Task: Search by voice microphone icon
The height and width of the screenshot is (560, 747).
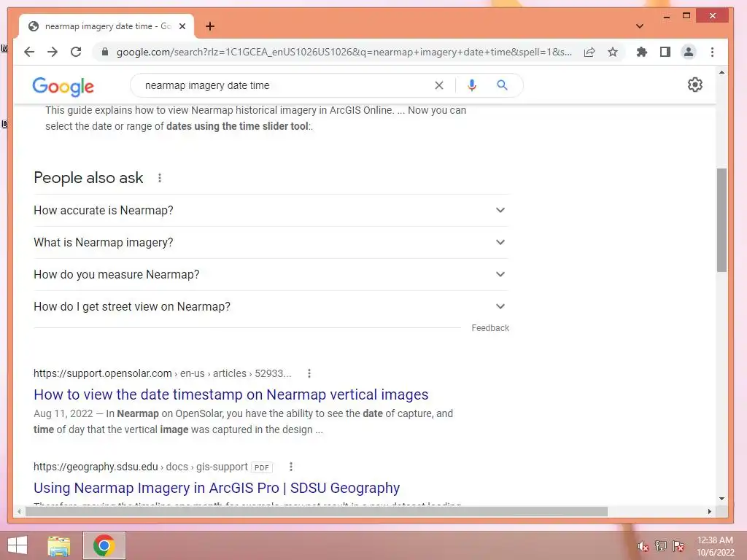Action: (x=472, y=85)
